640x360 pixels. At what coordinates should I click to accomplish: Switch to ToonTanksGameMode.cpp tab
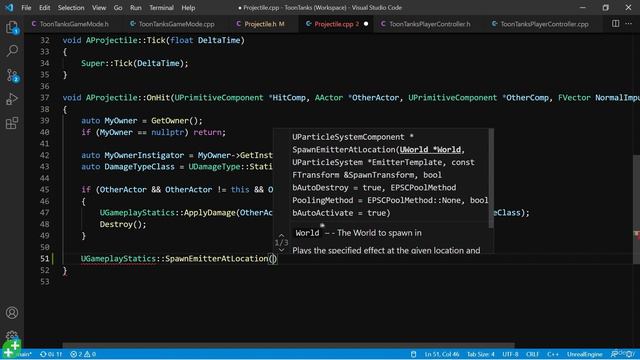click(x=176, y=24)
